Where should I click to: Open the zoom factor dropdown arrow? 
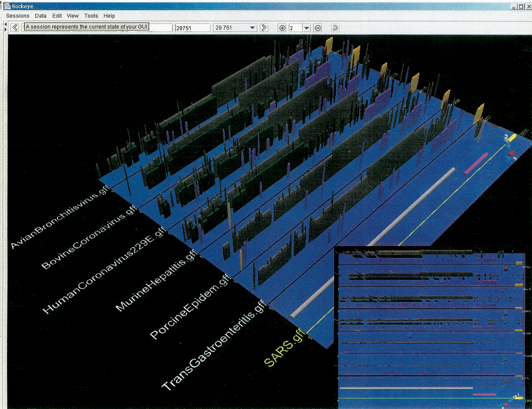pyautogui.click(x=307, y=28)
